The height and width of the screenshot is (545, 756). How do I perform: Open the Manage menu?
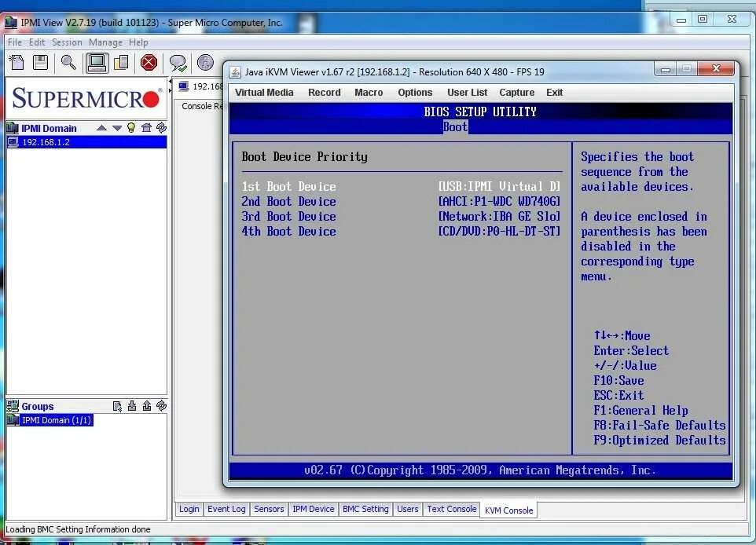[105, 42]
